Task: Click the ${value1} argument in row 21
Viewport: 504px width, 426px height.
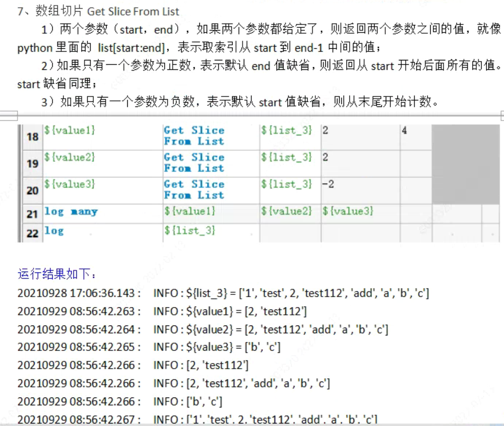Action: pyautogui.click(x=189, y=211)
